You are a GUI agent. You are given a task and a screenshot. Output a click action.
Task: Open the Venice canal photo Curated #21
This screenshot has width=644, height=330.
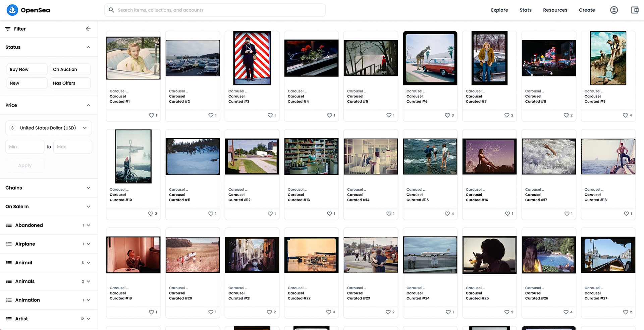pos(252,255)
